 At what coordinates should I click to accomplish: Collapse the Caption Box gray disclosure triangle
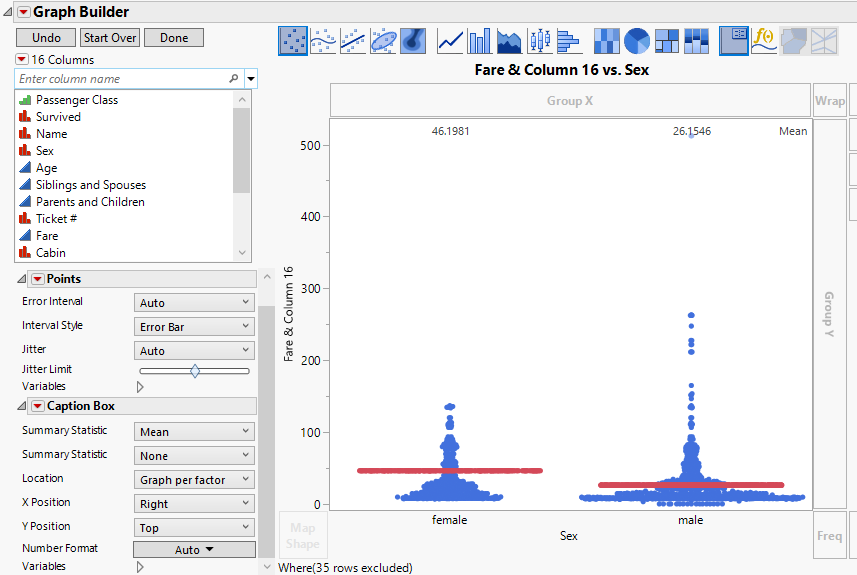(21, 406)
